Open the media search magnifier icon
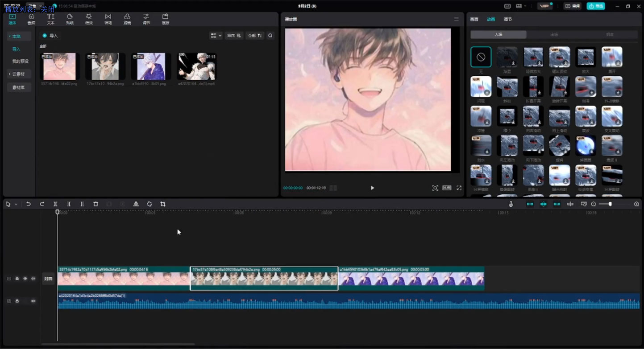Viewport: 644px width, 349px height. pyautogui.click(x=270, y=36)
